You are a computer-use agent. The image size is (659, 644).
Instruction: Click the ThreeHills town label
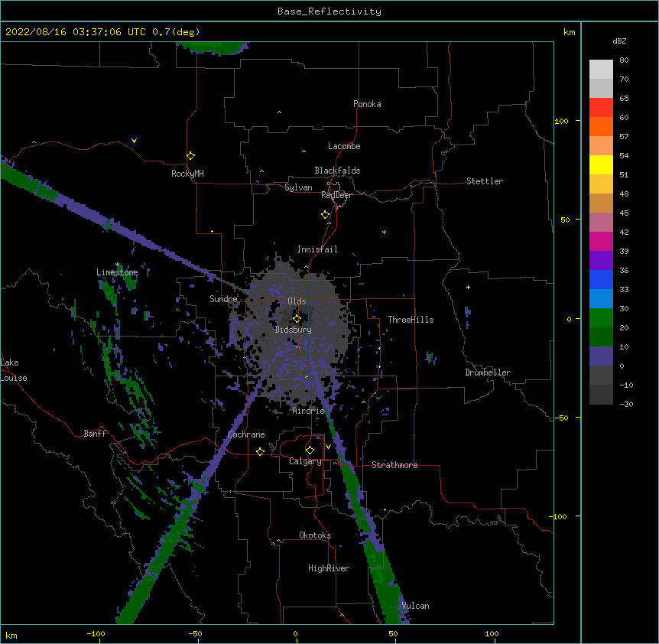(411, 320)
